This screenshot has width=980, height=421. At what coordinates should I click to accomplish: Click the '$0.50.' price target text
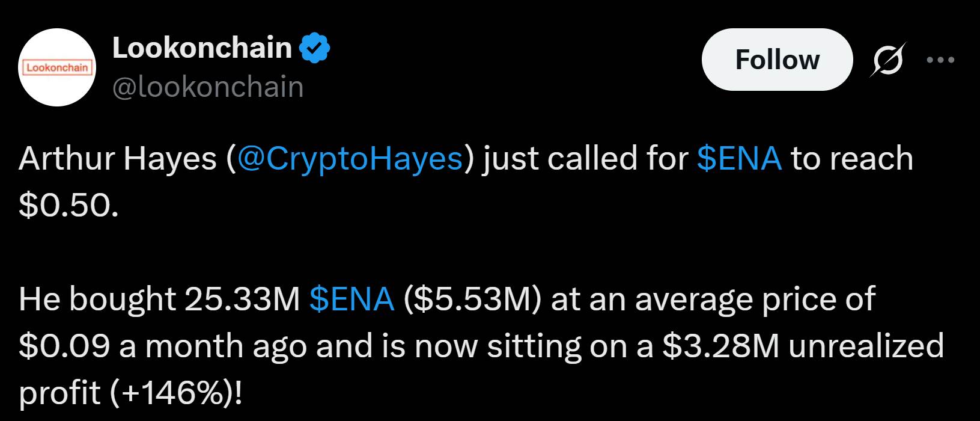66,205
